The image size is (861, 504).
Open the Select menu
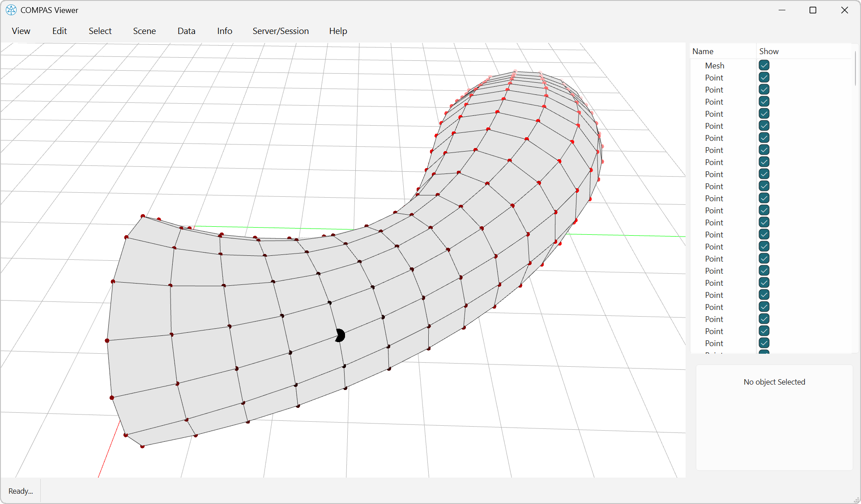[x=100, y=31]
